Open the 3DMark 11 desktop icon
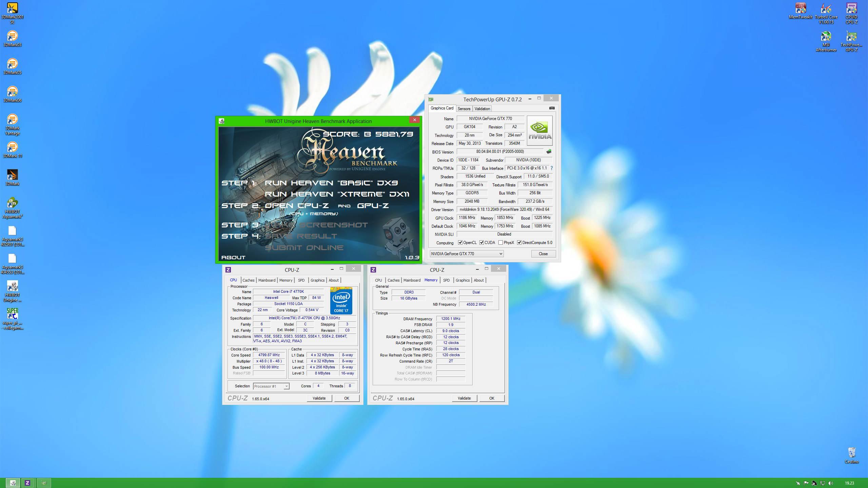868x488 pixels. [x=12, y=149]
